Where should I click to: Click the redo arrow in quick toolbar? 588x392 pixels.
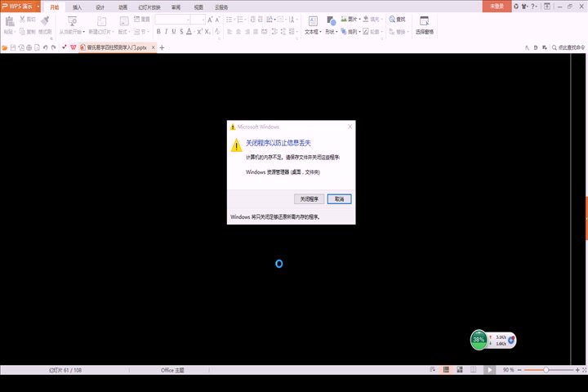53,47
